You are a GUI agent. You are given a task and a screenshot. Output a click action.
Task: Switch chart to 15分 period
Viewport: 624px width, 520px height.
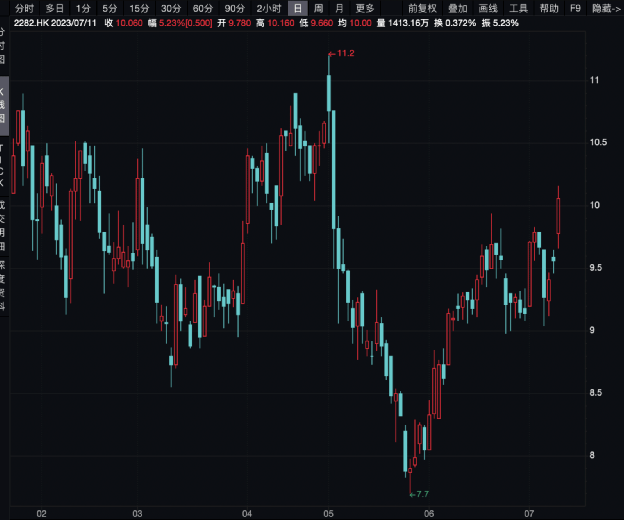tap(139, 8)
